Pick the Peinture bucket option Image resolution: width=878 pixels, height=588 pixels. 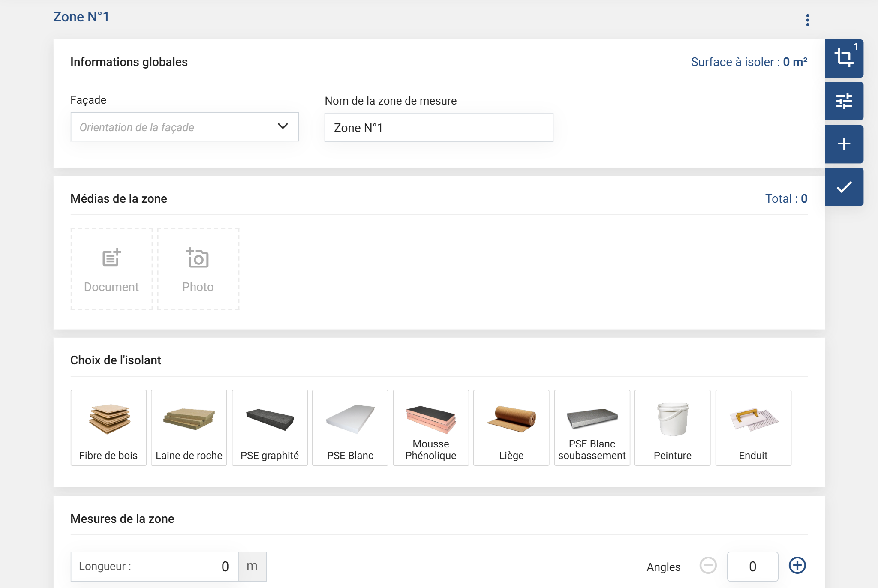click(x=672, y=427)
